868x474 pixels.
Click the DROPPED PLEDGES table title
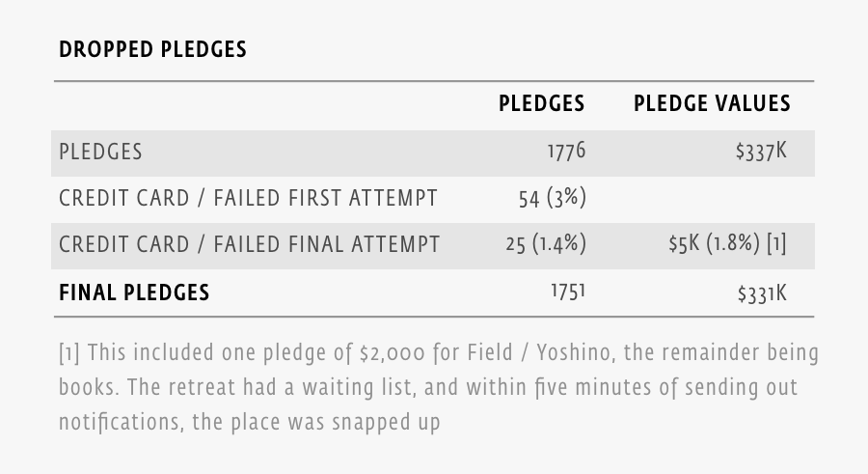click(152, 49)
